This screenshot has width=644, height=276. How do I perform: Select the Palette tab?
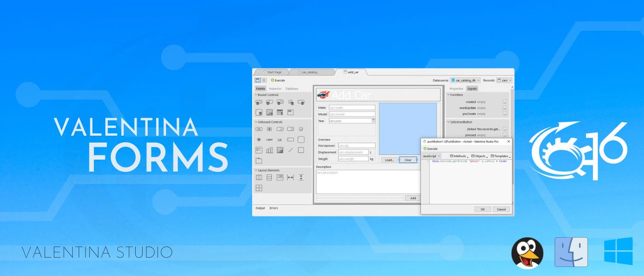coord(260,89)
